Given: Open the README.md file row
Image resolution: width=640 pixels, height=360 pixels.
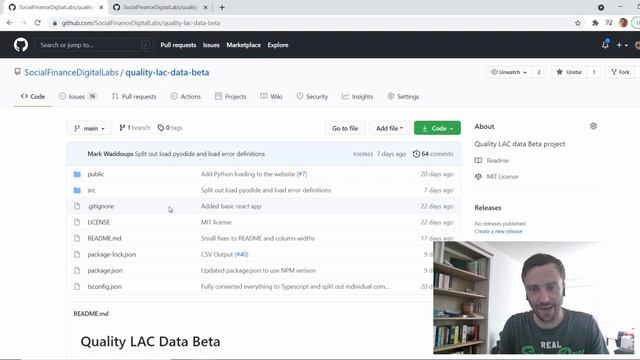Looking at the screenshot, I should tap(264, 238).
